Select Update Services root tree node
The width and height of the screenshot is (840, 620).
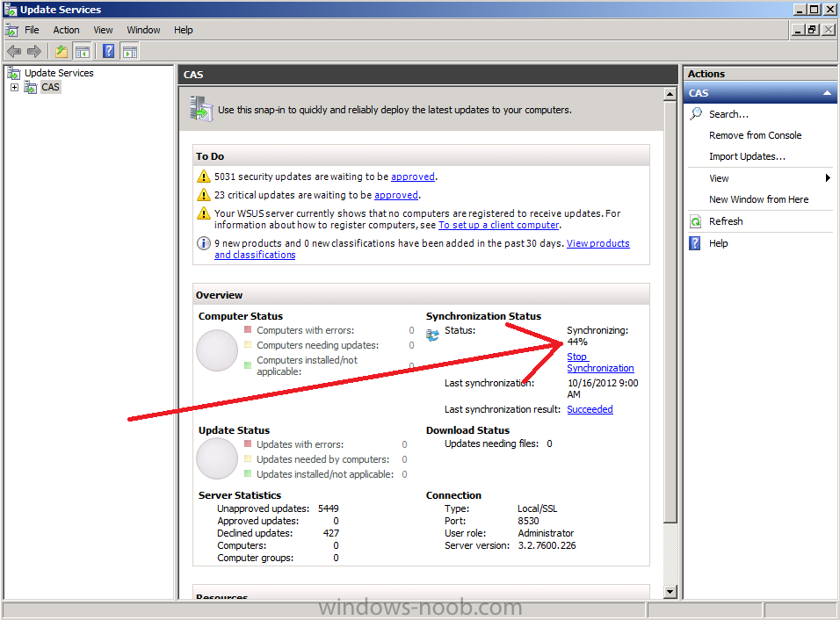59,73
